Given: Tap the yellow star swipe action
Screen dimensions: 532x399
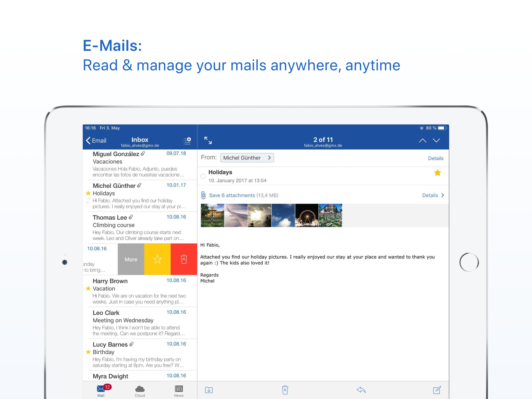Looking at the screenshot, I should (x=157, y=259).
